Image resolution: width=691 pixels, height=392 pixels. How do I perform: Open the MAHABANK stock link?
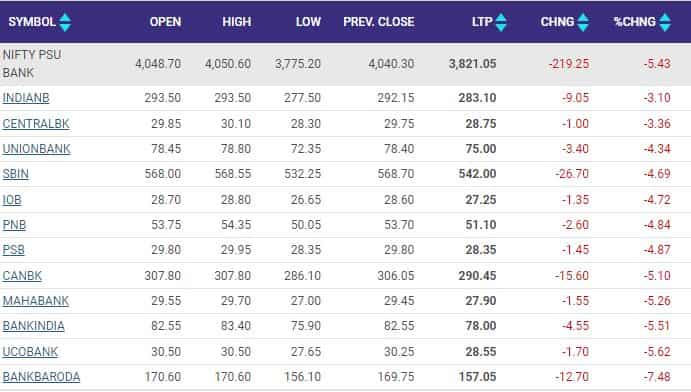point(36,301)
